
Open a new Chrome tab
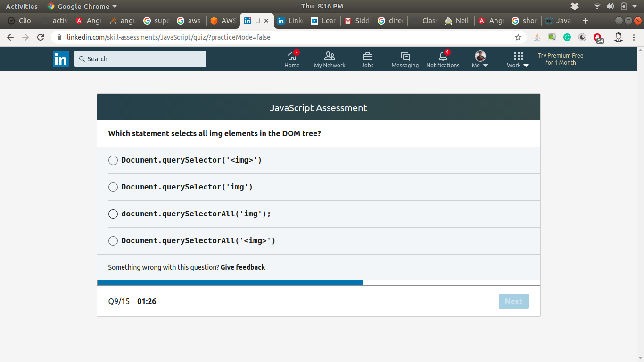[586, 21]
